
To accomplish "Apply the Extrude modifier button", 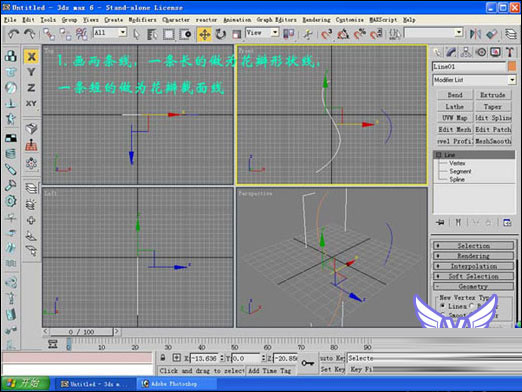I will pos(493,95).
